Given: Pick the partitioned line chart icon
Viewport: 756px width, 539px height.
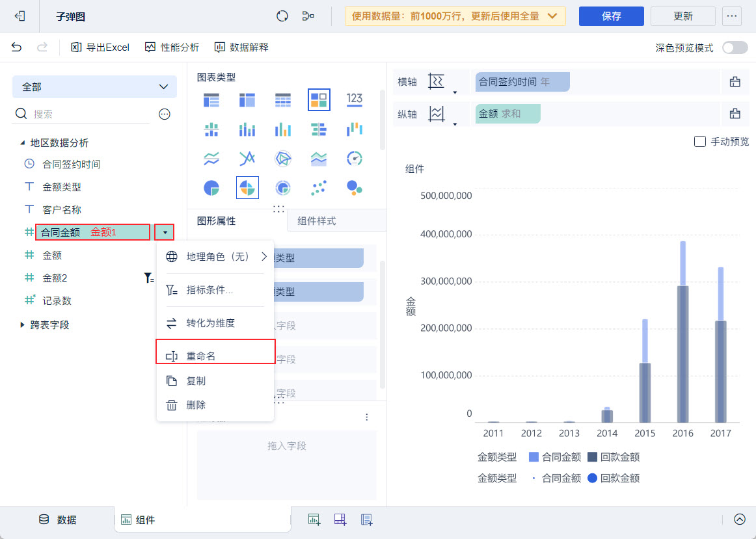Looking at the screenshot, I should [x=211, y=159].
